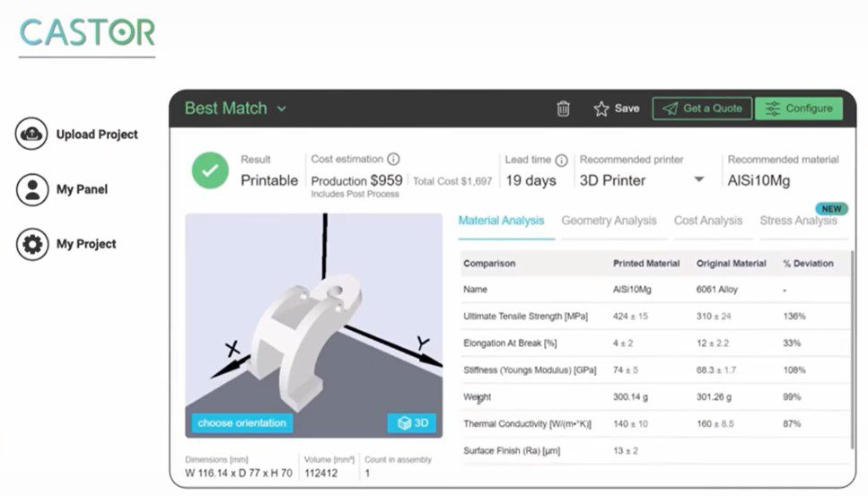Click the Save star icon
Viewport: 868px width, 496px height.
pyautogui.click(x=601, y=109)
